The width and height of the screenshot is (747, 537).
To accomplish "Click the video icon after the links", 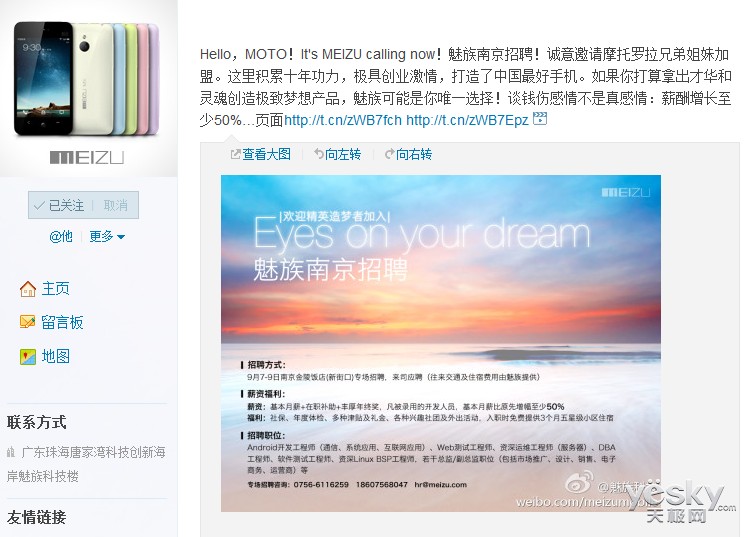I will pos(540,118).
